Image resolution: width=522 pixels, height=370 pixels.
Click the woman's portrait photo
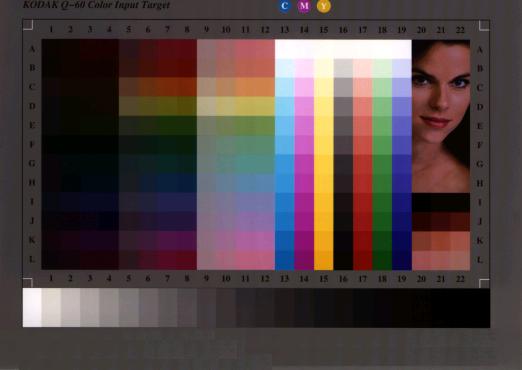[441, 116]
